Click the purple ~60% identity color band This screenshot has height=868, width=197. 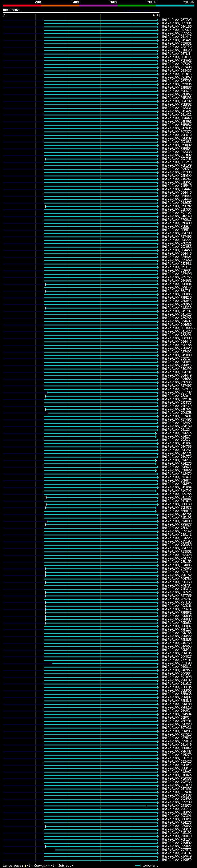pos(99,6)
